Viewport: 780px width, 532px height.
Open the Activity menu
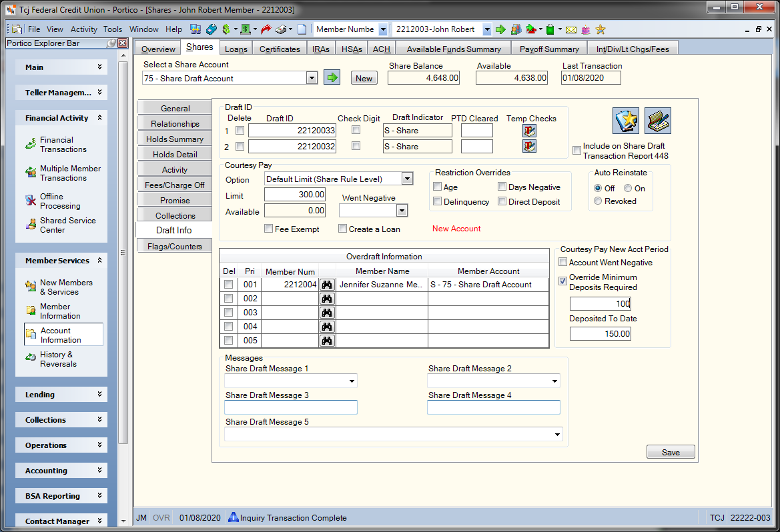pyautogui.click(x=83, y=29)
